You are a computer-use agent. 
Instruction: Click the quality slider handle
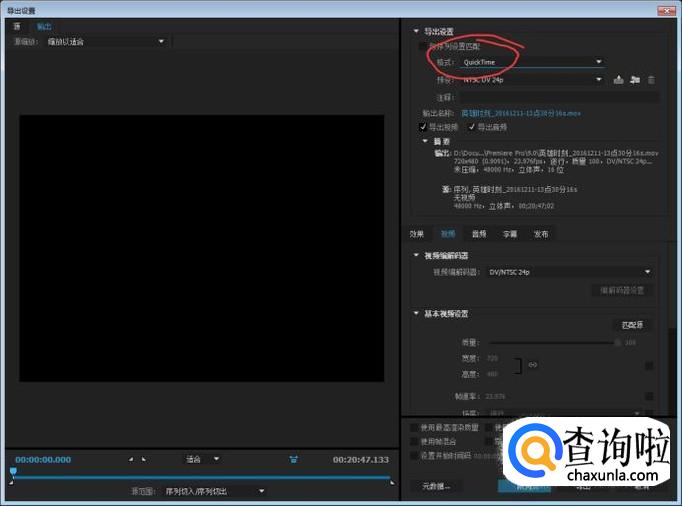[x=617, y=342]
